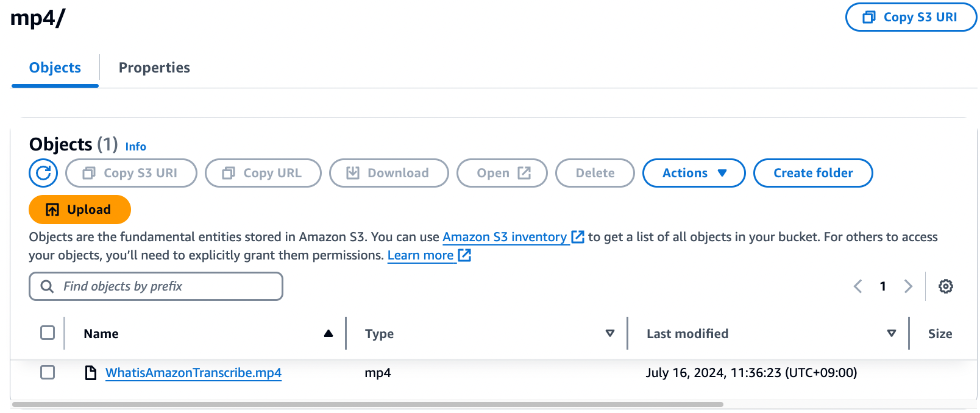Check the WhatisAmazonTranscribe.mp4 row checkbox

click(48, 372)
